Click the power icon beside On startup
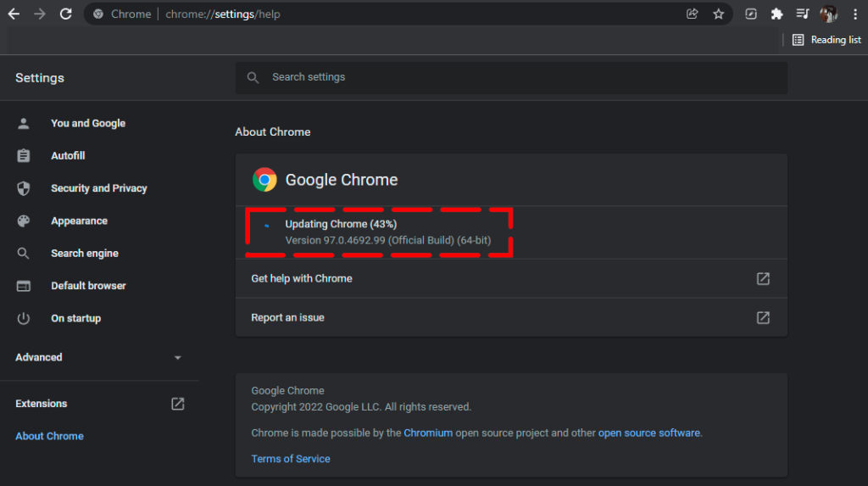This screenshot has height=486, width=868. click(23, 319)
